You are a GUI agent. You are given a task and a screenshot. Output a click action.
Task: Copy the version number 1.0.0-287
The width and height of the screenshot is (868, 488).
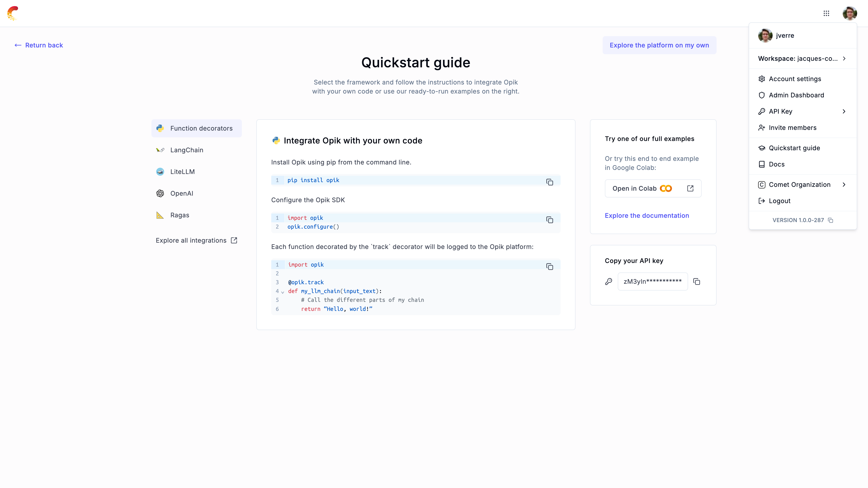pyautogui.click(x=831, y=220)
